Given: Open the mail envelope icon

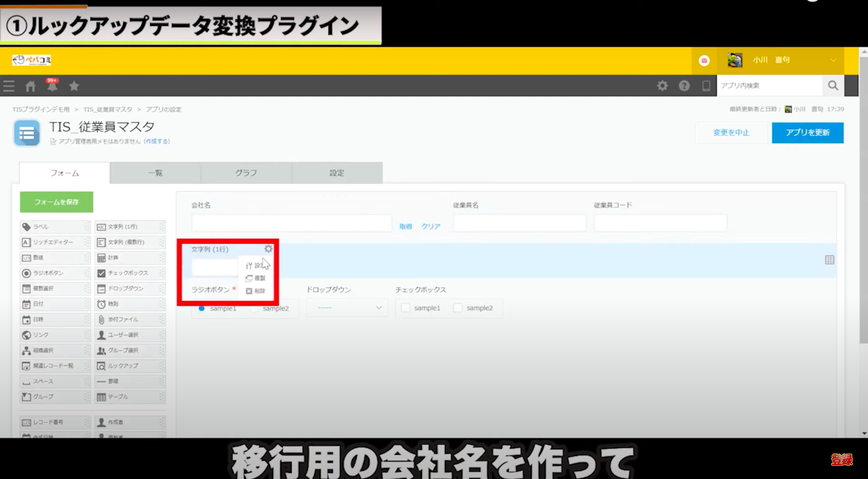Looking at the screenshot, I should [x=704, y=60].
